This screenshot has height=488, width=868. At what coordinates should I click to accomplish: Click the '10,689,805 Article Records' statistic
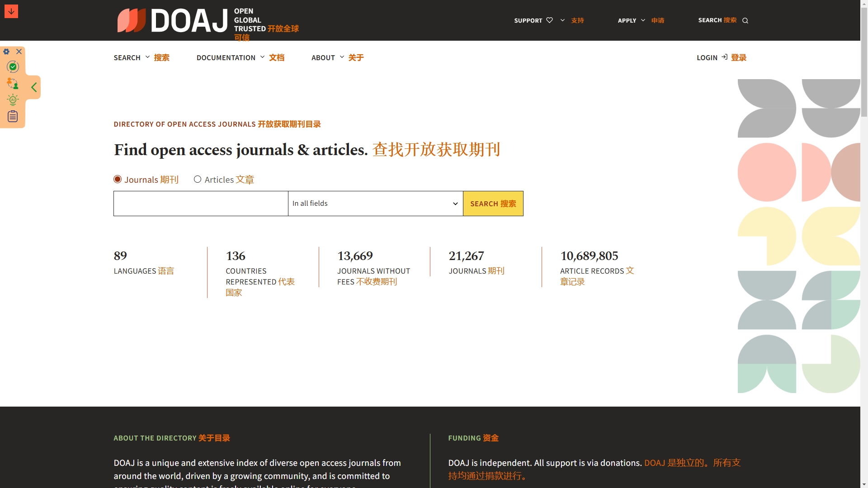pos(597,268)
